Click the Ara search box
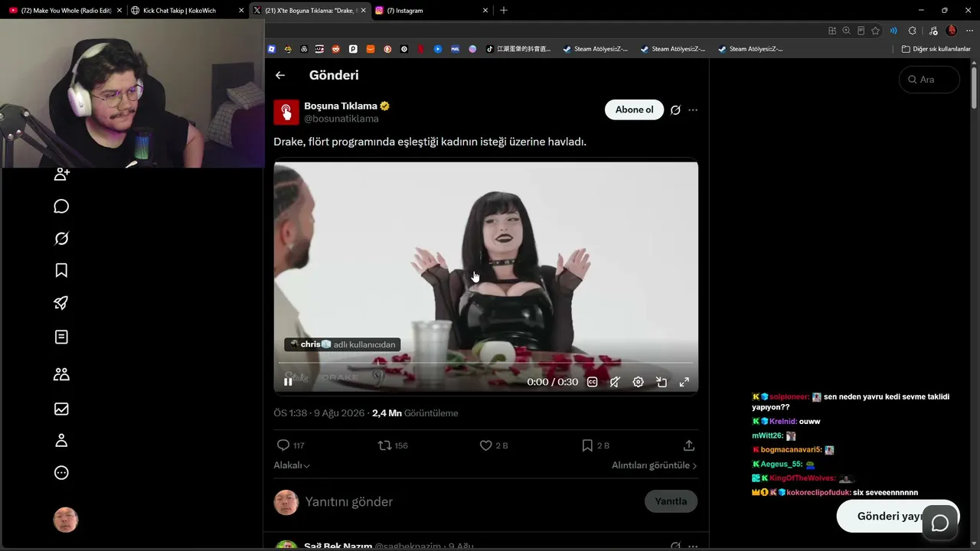The width and height of the screenshot is (980, 551). click(929, 80)
